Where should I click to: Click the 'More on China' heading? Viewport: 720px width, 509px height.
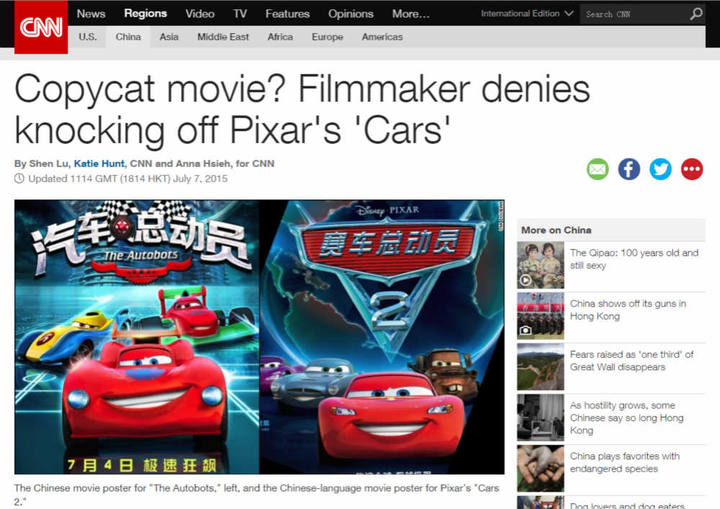(x=556, y=230)
